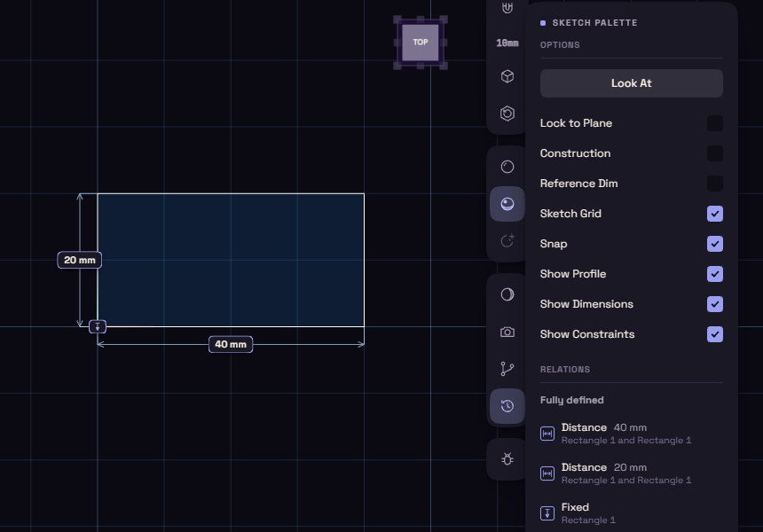Select the Distance 40 mm relation entry
Image resolution: width=763 pixels, height=532 pixels.
tap(631, 434)
